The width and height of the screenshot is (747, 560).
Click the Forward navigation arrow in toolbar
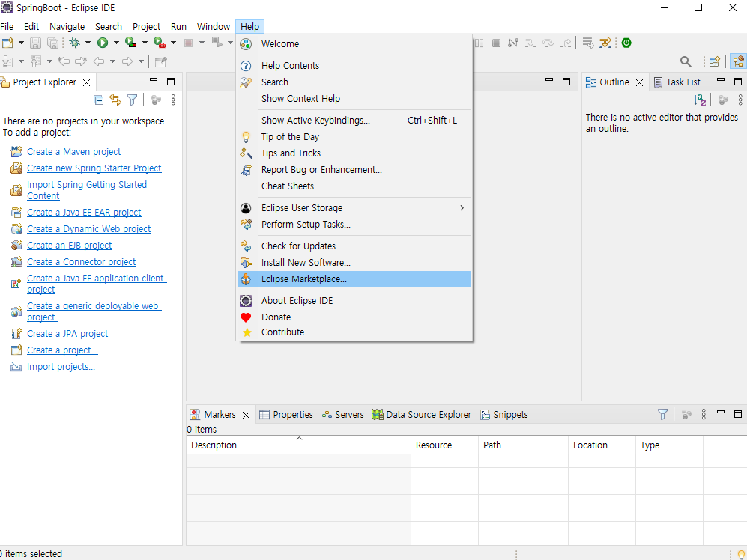tap(127, 61)
